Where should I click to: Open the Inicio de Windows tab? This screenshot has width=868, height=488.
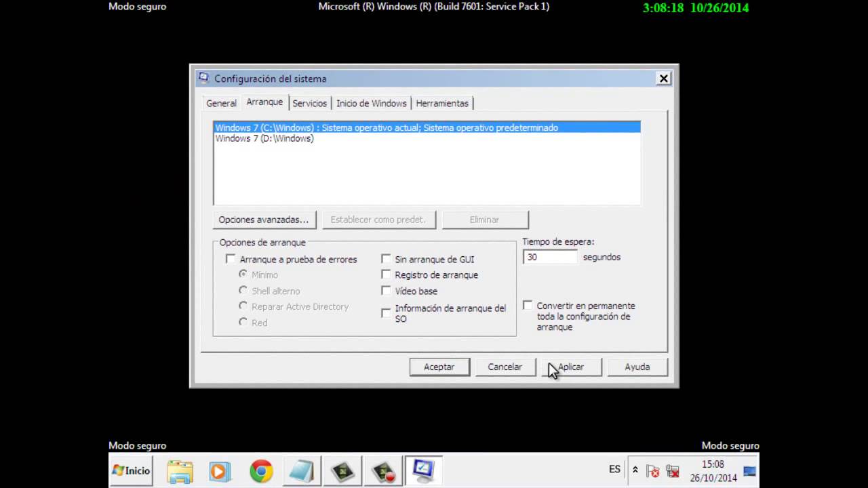pyautogui.click(x=372, y=103)
